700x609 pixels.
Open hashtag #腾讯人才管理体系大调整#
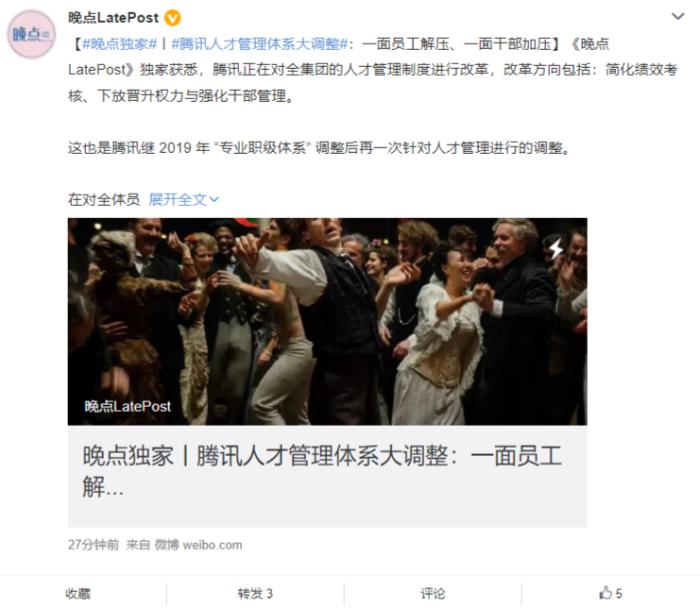(x=260, y=43)
